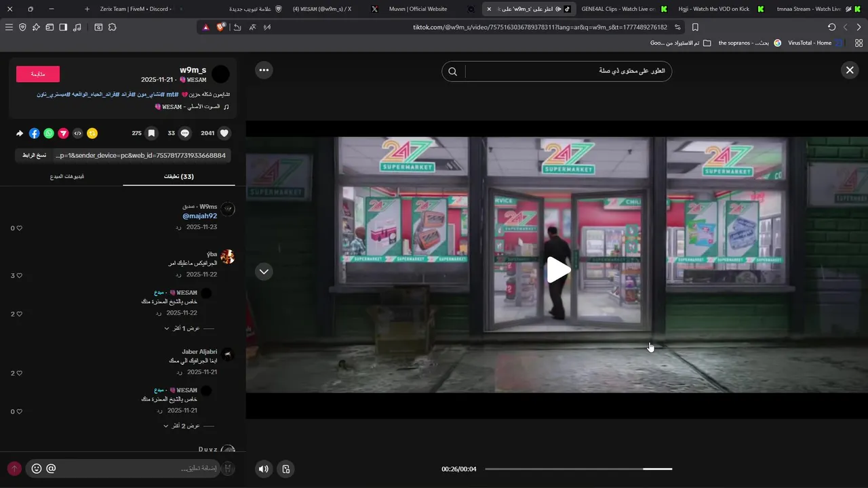Open the w9m_s profile name
Image resolution: width=868 pixels, height=488 pixels.
click(x=193, y=70)
